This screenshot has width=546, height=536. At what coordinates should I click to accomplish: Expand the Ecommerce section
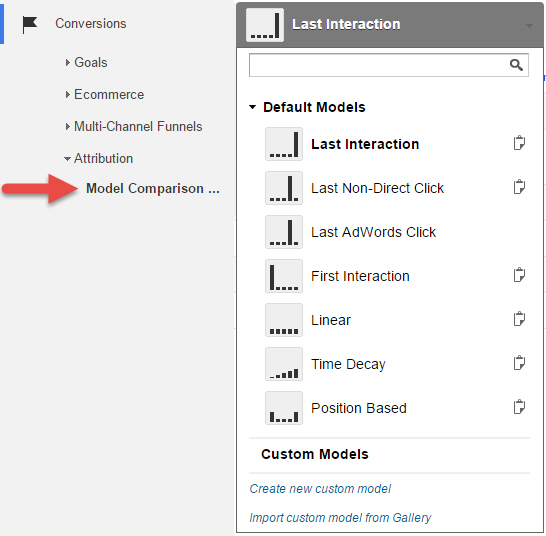tap(68, 94)
